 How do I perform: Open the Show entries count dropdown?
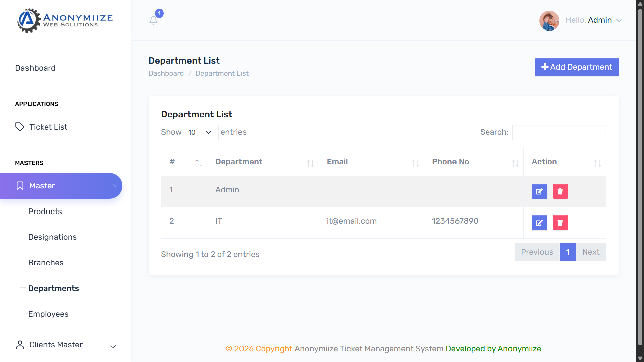point(201,132)
